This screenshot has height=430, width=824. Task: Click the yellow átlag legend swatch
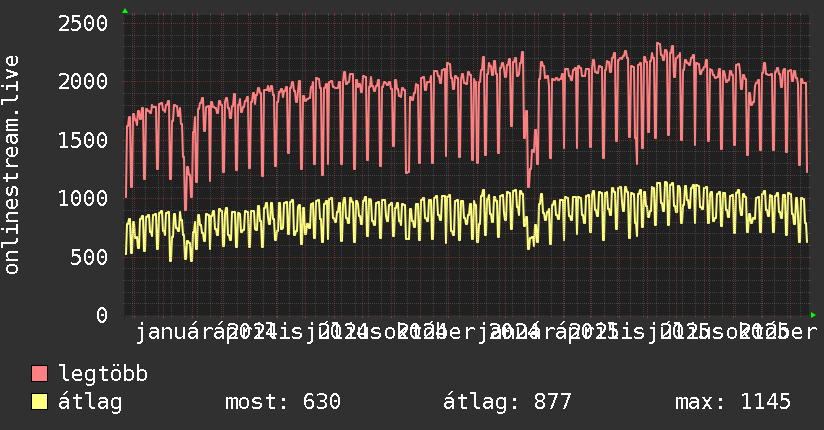click(39, 402)
